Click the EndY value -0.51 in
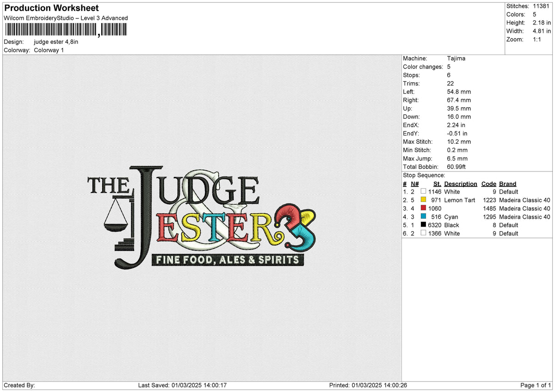 [x=457, y=133]
